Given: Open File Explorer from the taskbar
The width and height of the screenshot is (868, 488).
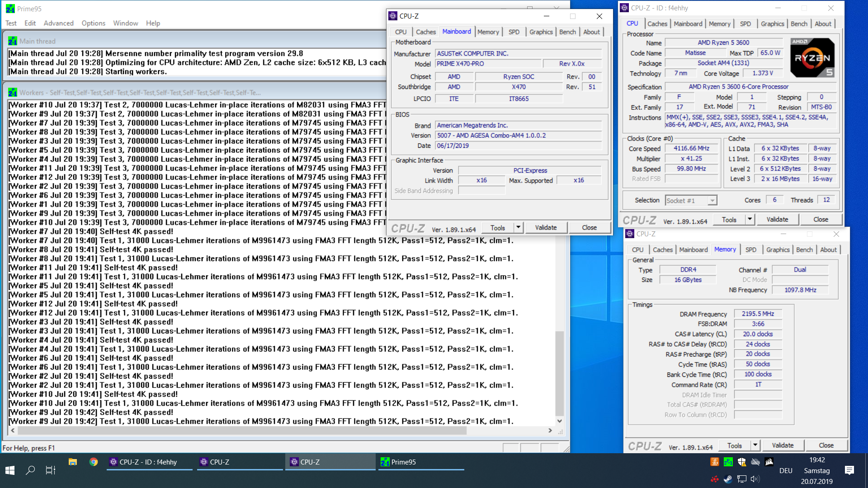Looking at the screenshot, I should pos(73,462).
